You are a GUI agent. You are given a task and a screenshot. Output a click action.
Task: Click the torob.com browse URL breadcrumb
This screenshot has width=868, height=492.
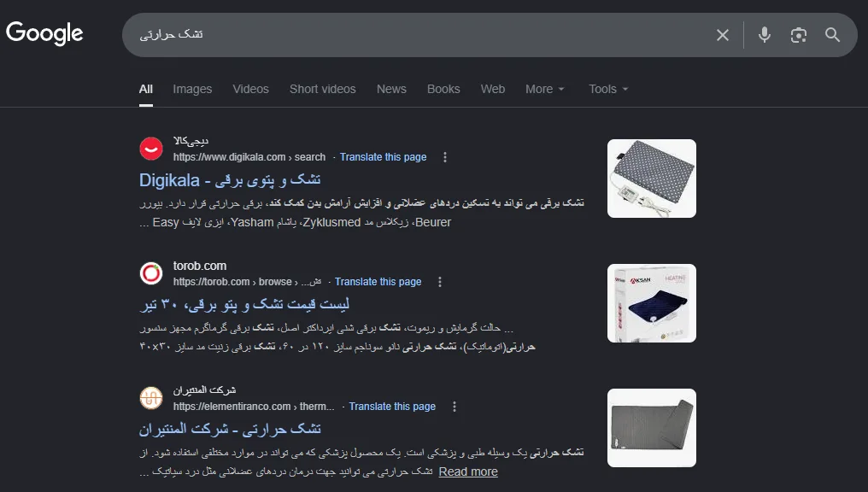(x=247, y=282)
